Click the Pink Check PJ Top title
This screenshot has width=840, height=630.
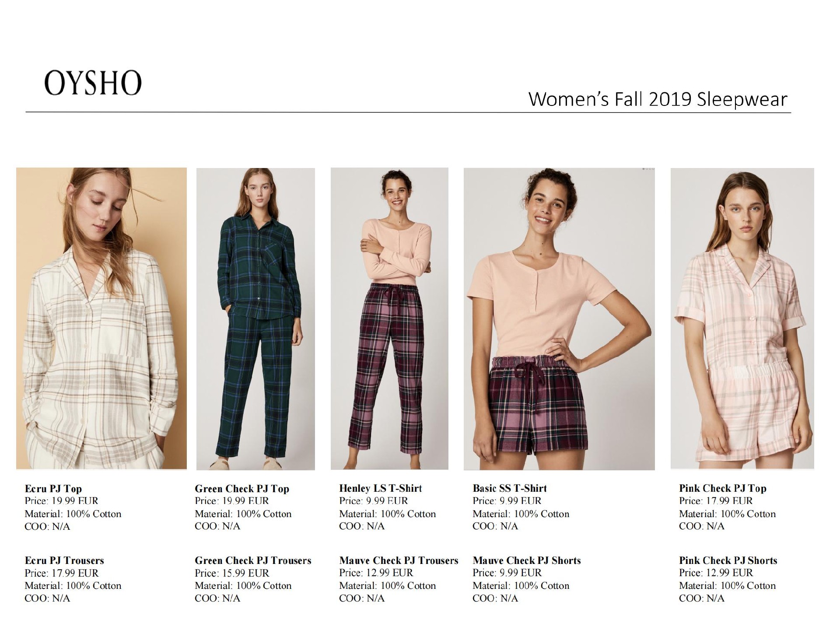[x=723, y=488]
